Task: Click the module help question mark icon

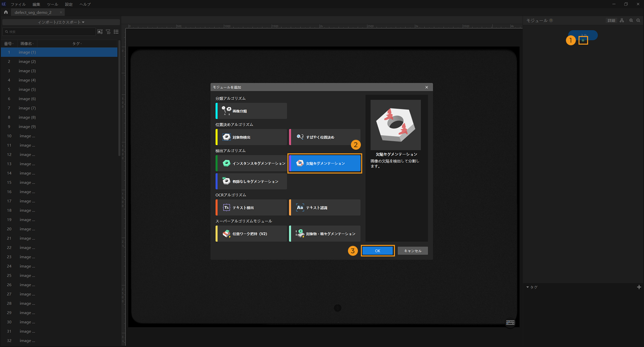Action: (551, 20)
